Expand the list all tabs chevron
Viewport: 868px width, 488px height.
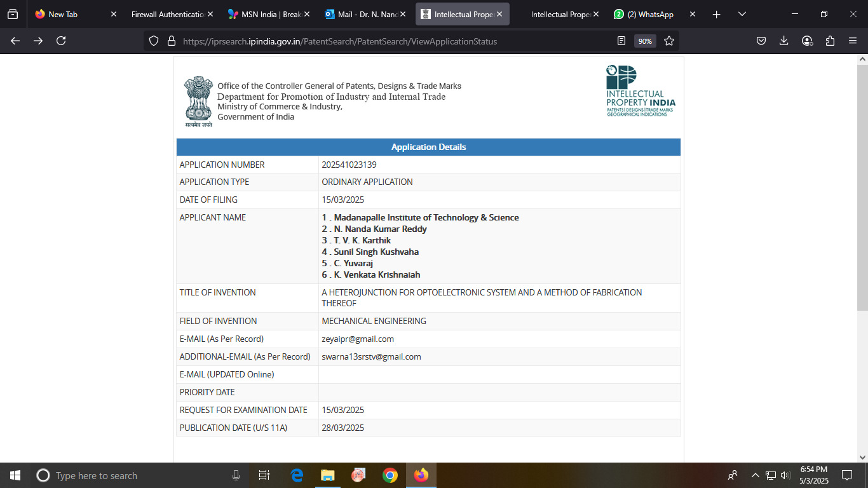click(x=742, y=14)
